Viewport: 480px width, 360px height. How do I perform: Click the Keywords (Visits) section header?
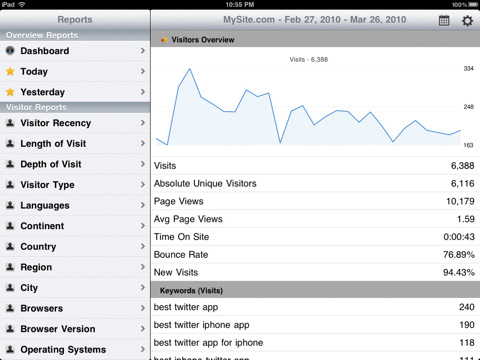point(316,290)
